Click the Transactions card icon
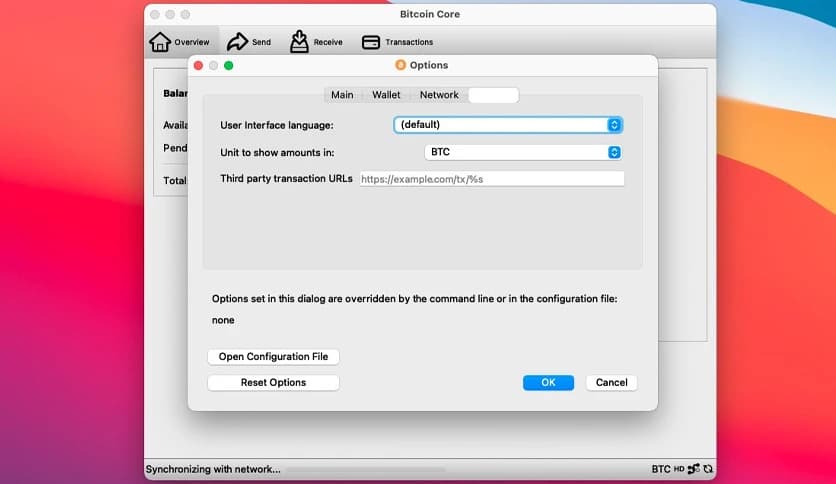The image size is (836, 484). click(x=371, y=42)
